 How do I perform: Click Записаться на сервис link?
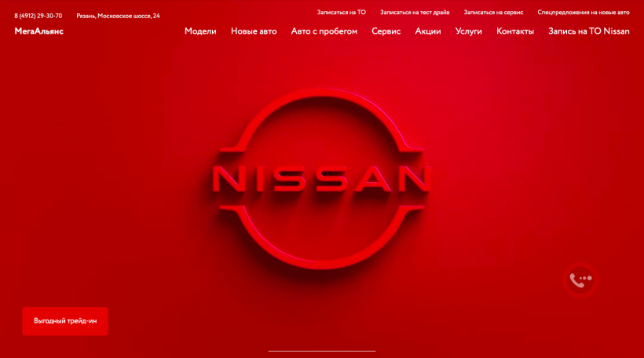(x=494, y=13)
